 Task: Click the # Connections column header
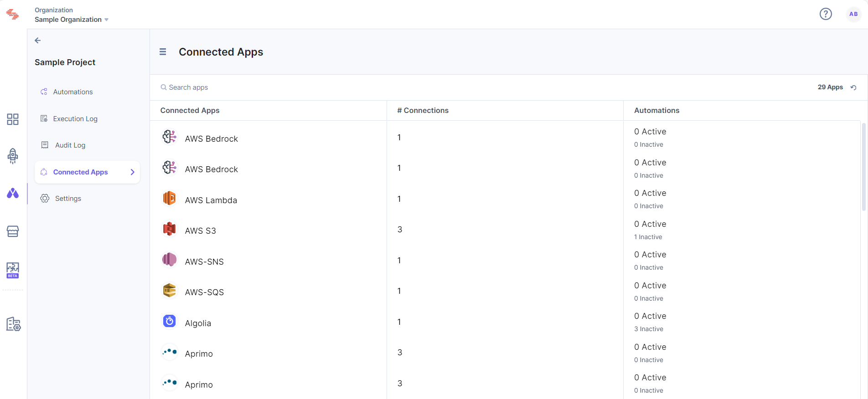pyautogui.click(x=423, y=111)
